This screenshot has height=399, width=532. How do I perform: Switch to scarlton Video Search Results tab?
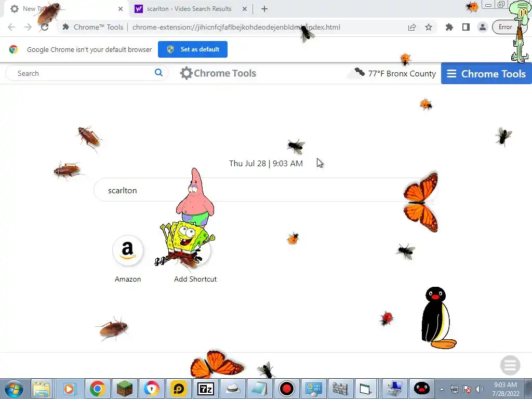tap(189, 9)
